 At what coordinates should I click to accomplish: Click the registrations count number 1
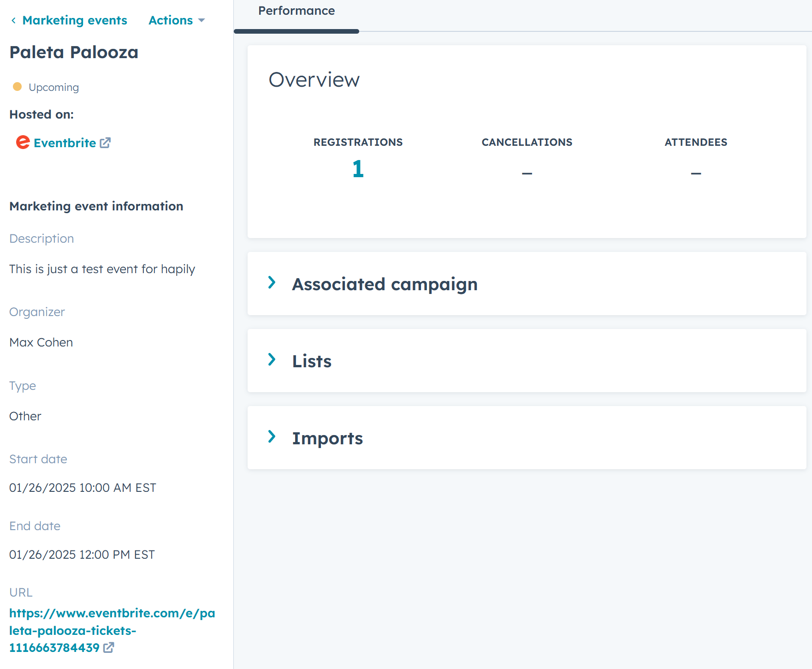click(358, 169)
